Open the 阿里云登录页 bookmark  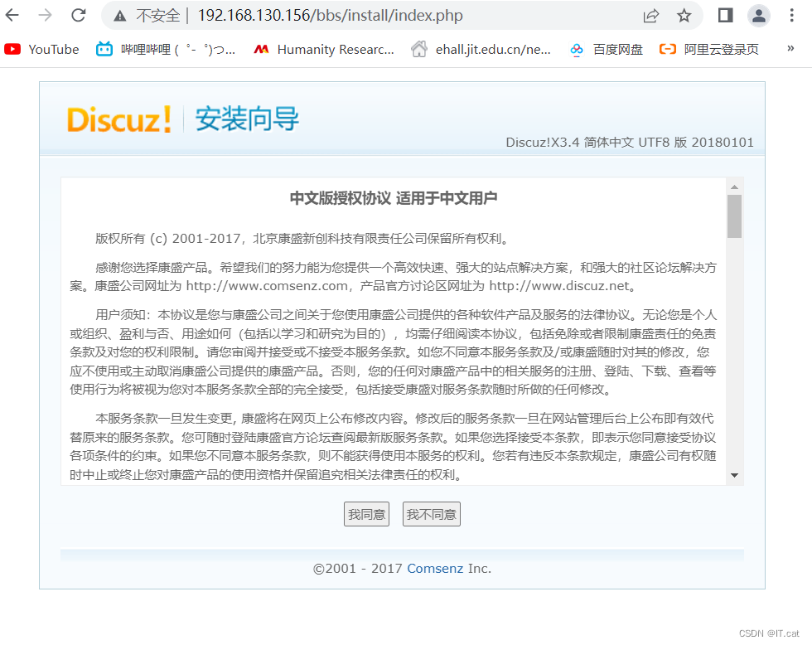click(x=709, y=49)
